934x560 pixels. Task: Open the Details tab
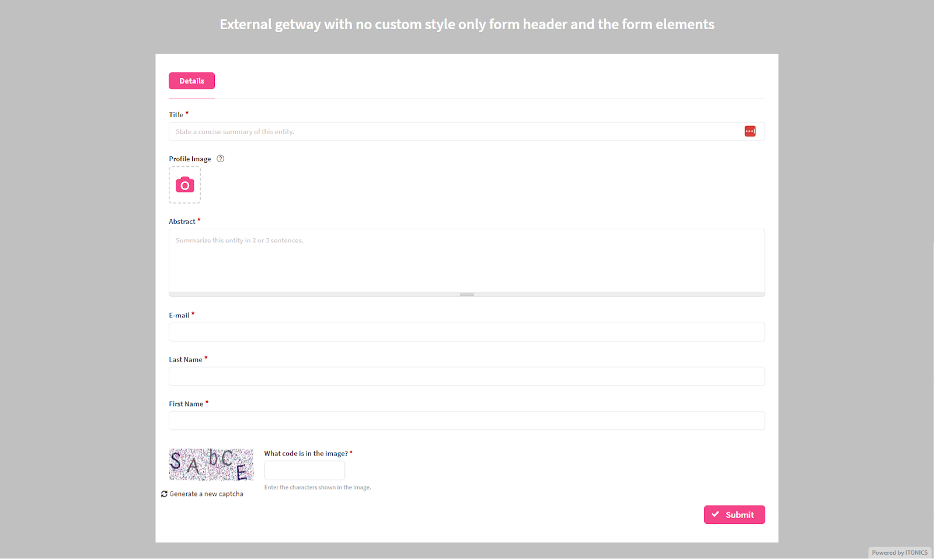tap(191, 81)
